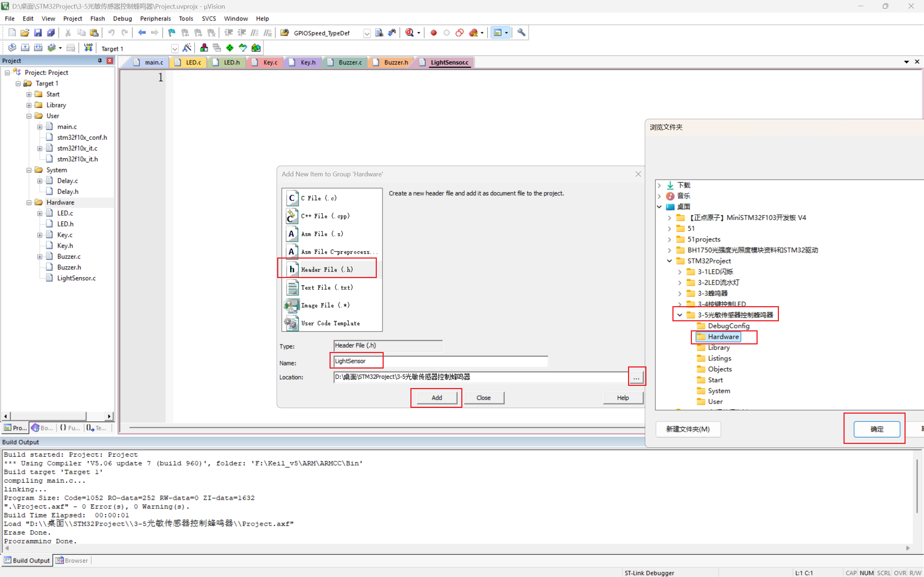Click the Save file toolbar icon

[38, 33]
